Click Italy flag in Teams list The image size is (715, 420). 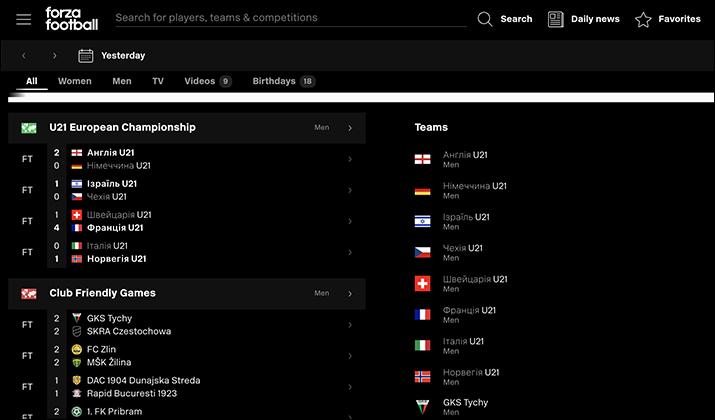[422, 345]
